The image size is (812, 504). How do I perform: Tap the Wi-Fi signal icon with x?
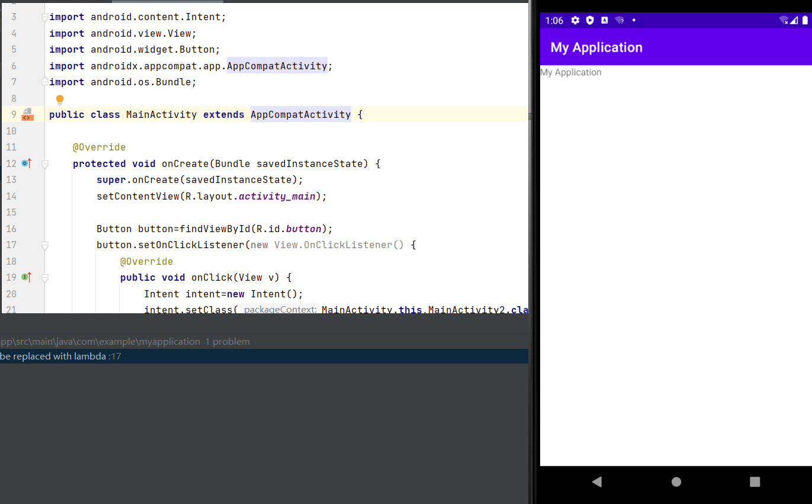(784, 20)
